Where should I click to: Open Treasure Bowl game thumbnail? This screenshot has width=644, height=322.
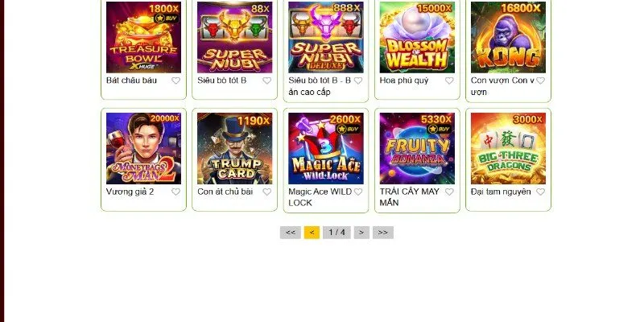[143, 37]
